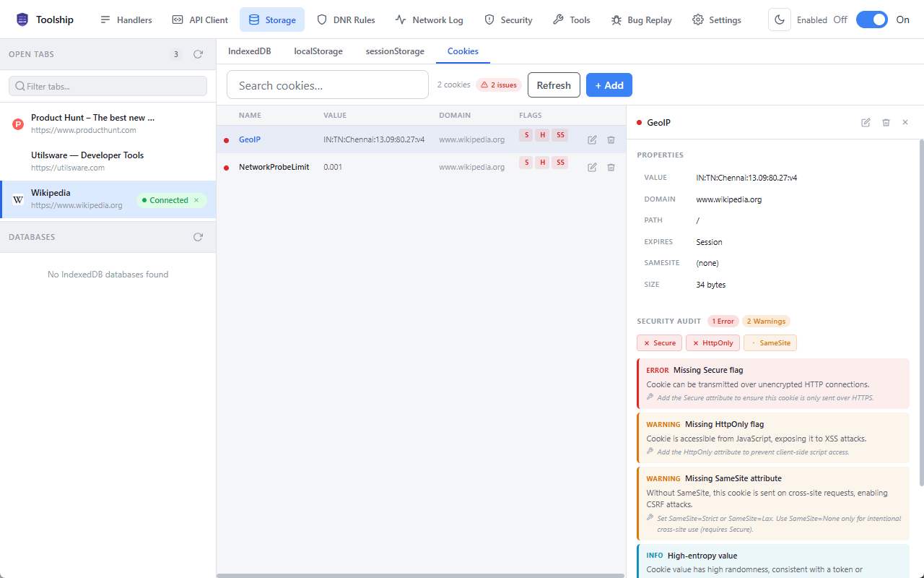924x578 pixels.
Task: Open the Network Log section
Action: pyautogui.click(x=429, y=20)
